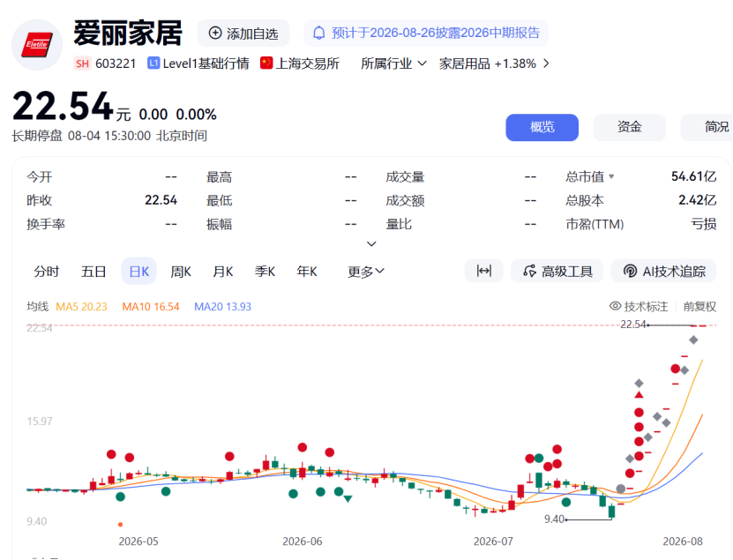Click the China flag icon
This screenshot has height=560, width=733.
point(266,63)
